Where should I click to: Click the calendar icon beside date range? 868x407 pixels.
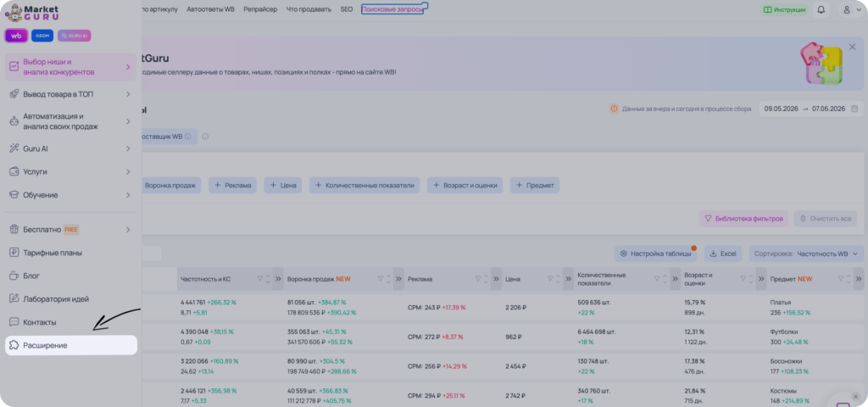(854, 109)
